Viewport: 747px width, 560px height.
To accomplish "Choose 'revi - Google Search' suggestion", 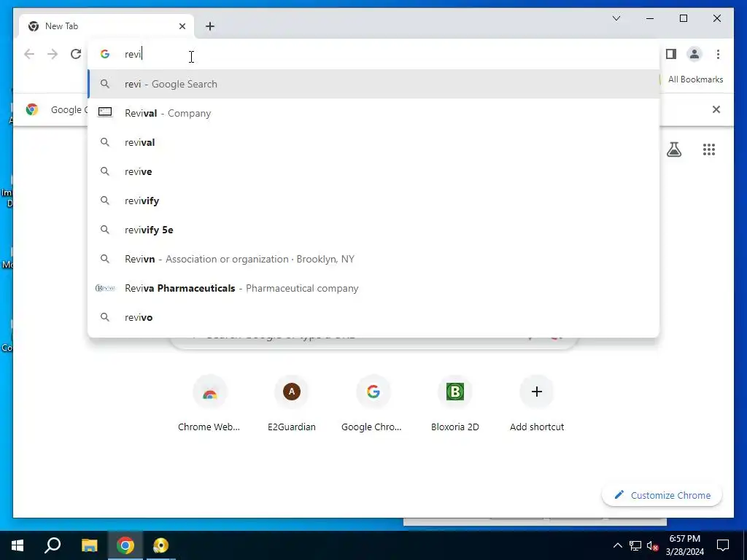I will pos(374,84).
